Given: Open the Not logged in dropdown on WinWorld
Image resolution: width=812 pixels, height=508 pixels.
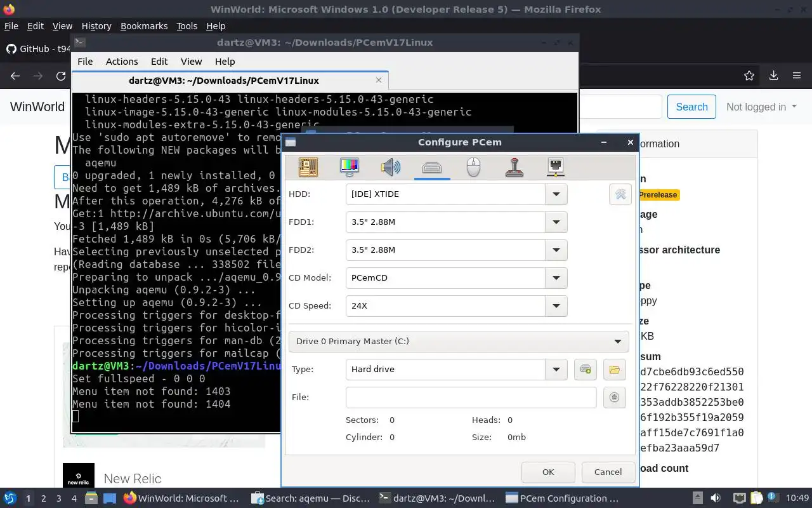Looking at the screenshot, I should 761,107.
